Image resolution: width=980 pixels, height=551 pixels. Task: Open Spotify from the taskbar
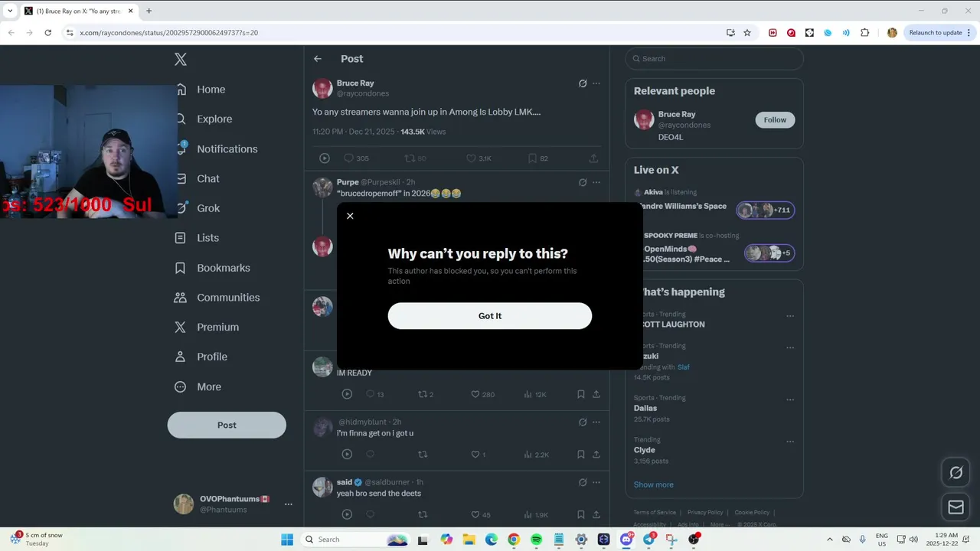click(x=536, y=540)
